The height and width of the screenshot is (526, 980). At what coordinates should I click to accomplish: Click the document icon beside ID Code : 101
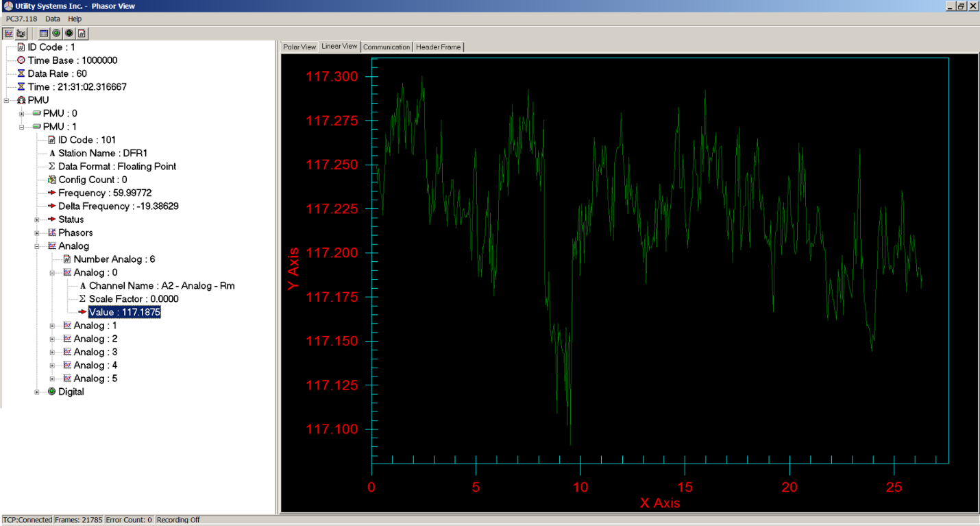tap(52, 140)
